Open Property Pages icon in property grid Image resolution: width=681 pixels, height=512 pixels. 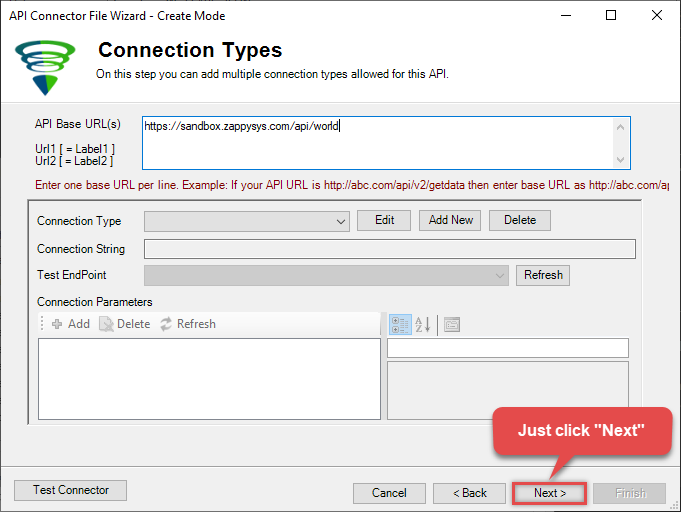(452, 324)
